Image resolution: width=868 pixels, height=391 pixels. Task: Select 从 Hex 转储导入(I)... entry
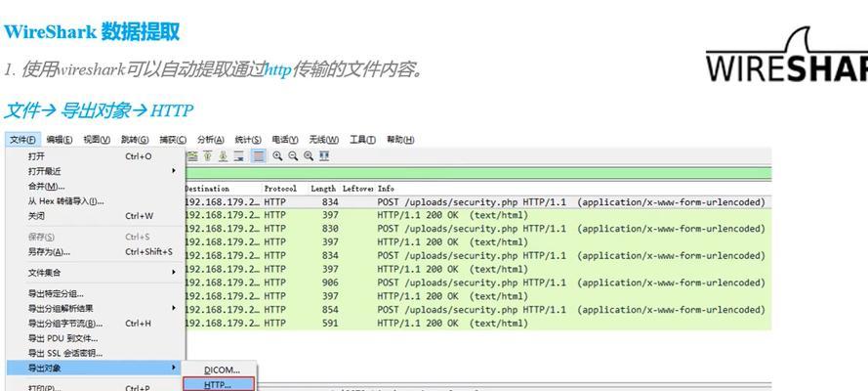click(96, 201)
